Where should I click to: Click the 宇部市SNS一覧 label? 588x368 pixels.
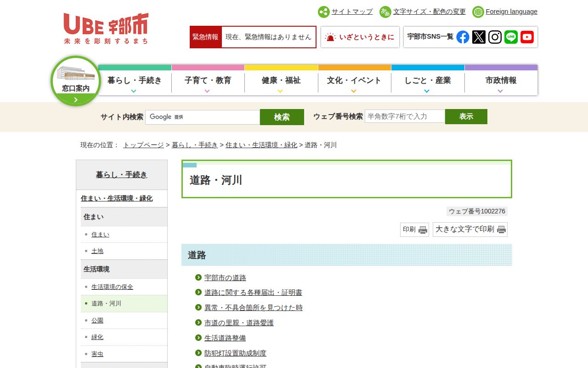coord(430,37)
